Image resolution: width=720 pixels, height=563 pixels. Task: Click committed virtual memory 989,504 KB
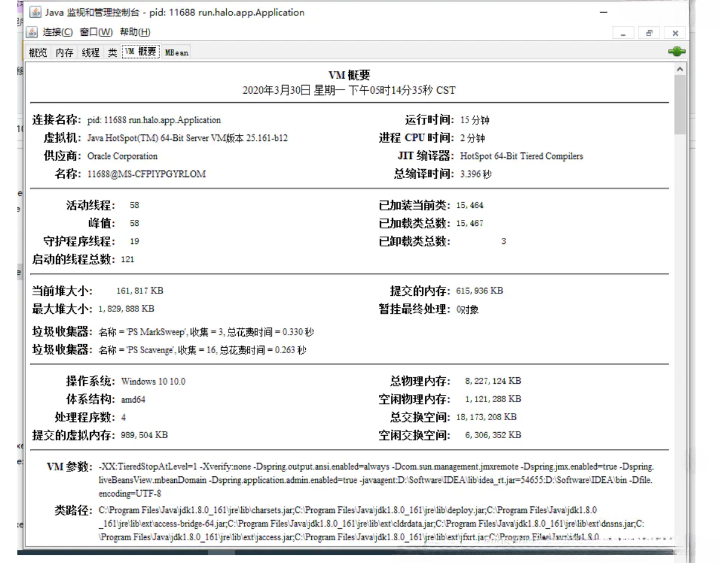point(144,435)
